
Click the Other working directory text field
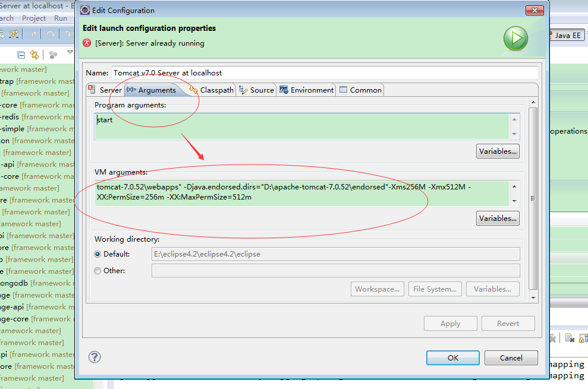coord(336,271)
